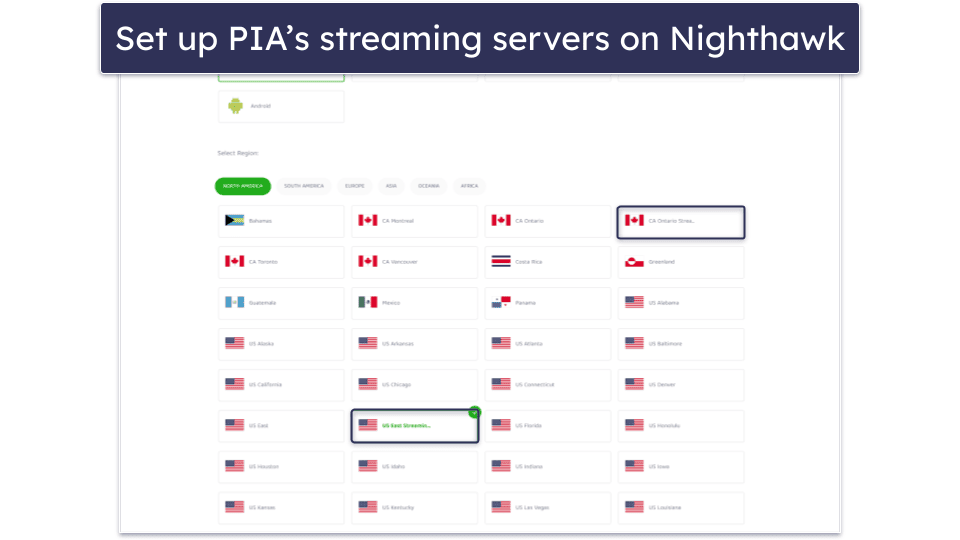Viewport: 960px width, 540px height.
Task: Pick the CA Montreal server
Action: click(x=414, y=221)
